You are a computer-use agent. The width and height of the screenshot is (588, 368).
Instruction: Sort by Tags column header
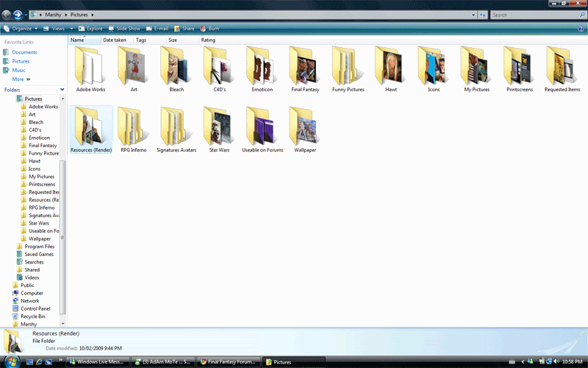point(150,40)
